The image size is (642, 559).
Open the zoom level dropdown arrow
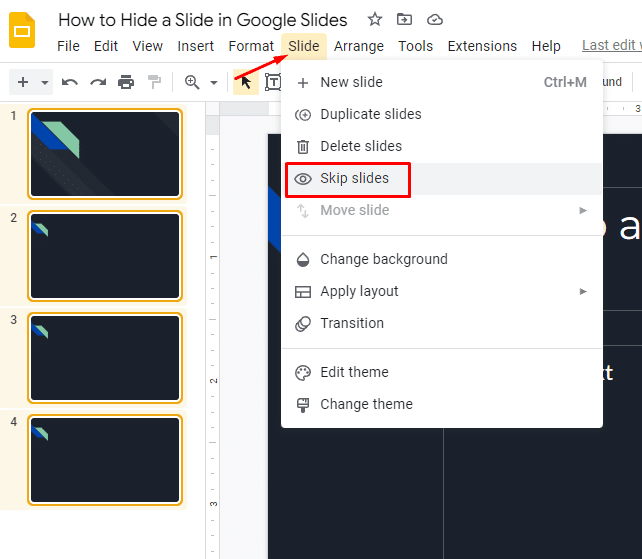click(214, 83)
